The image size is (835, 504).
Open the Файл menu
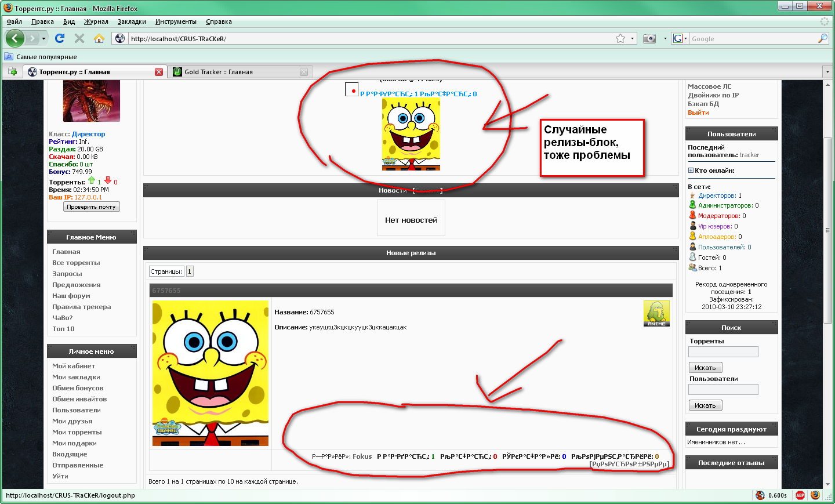[x=14, y=21]
